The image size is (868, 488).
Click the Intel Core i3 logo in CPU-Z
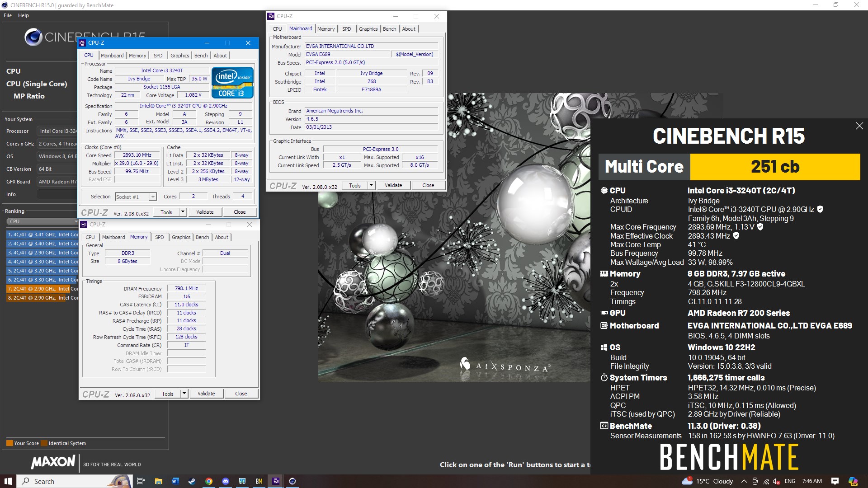[x=232, y=83]
